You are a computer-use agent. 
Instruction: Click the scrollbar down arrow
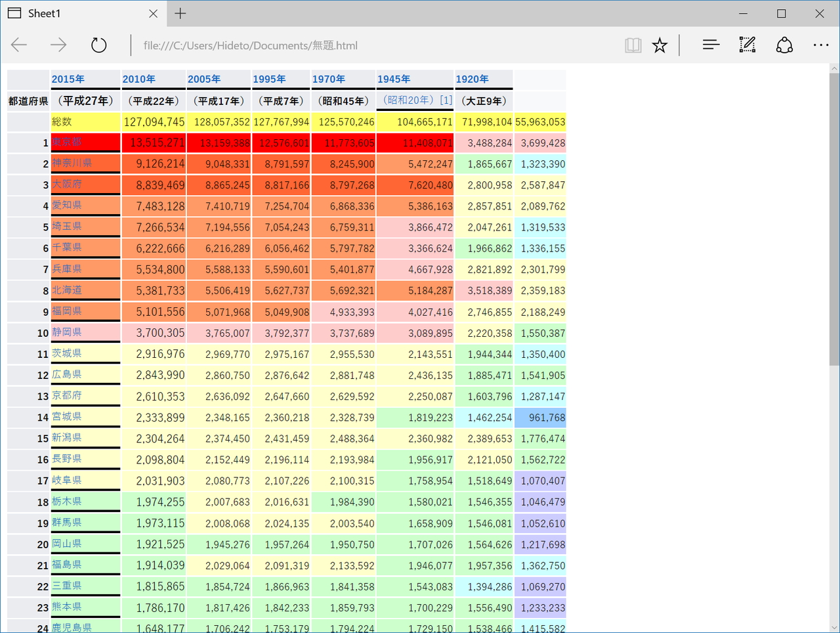834,628
